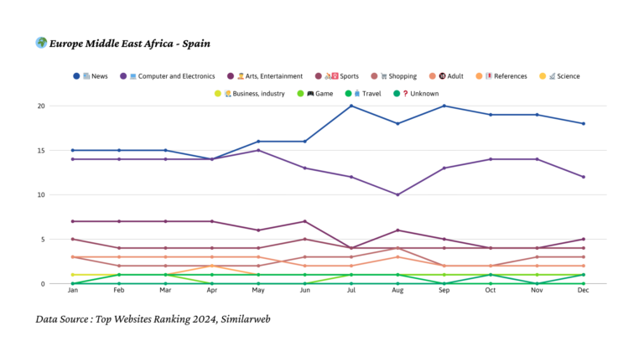Click the globe icon beside title
The height and width of the screenshot is (362, 644).
(41, 42)
